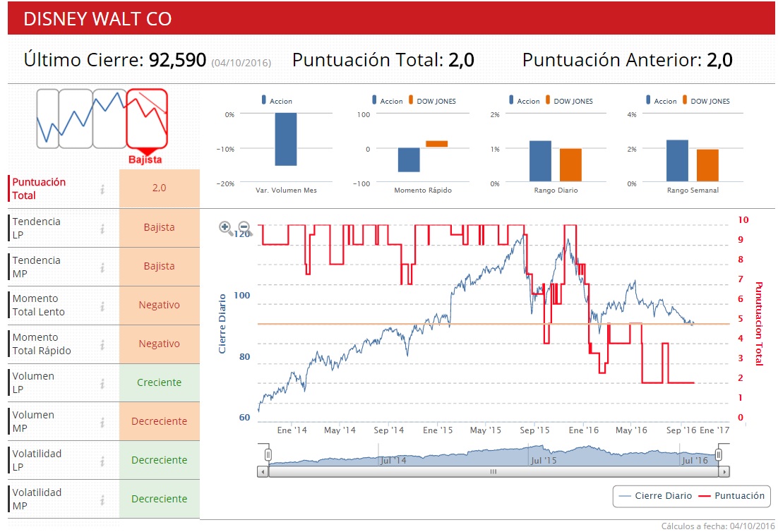Toggle Puntuación line in legend
The height and width of the screenshot is (532, 778).
[731, 496]
